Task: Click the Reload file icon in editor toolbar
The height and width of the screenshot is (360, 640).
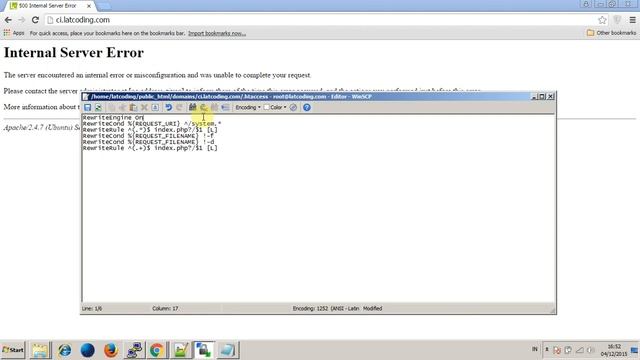Action: (98, 107)
